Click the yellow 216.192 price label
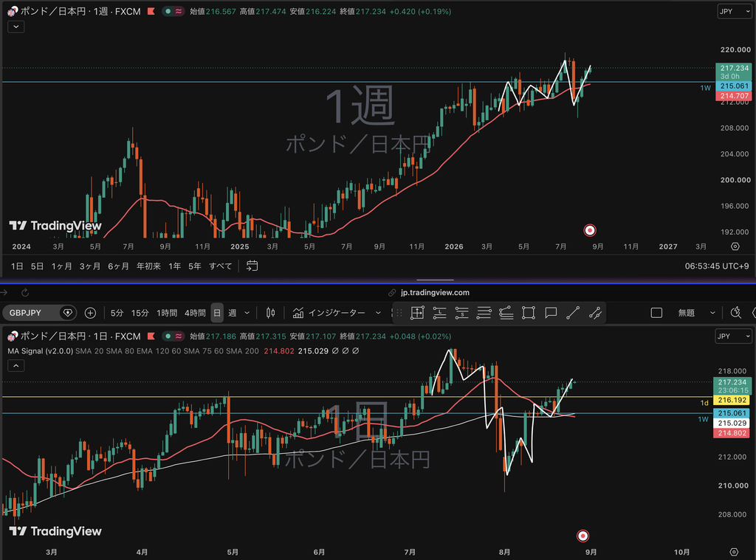 click(x=732, y=400)
